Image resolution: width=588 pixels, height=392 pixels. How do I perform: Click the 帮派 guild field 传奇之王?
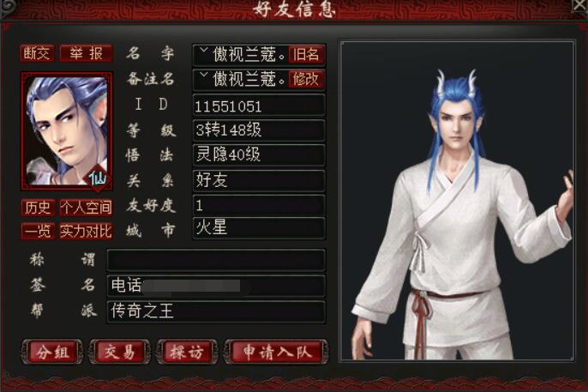pyautogui.click(x=216, y=311)
